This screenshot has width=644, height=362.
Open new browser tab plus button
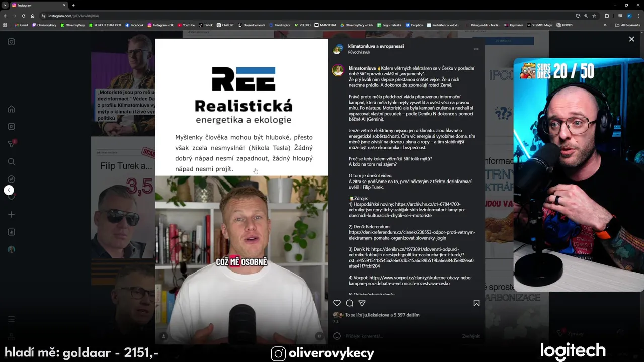[73, 5]
